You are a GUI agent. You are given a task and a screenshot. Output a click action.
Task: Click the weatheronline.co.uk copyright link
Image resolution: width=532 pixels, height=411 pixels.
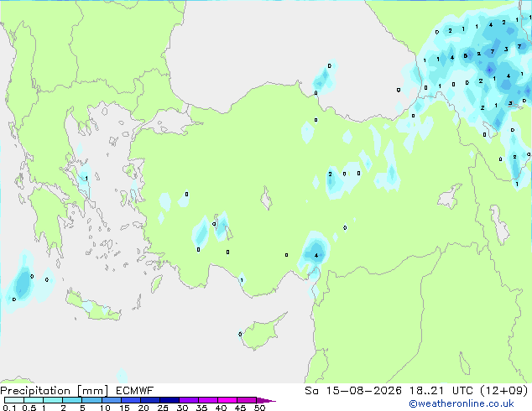click(x=462, y=403)
